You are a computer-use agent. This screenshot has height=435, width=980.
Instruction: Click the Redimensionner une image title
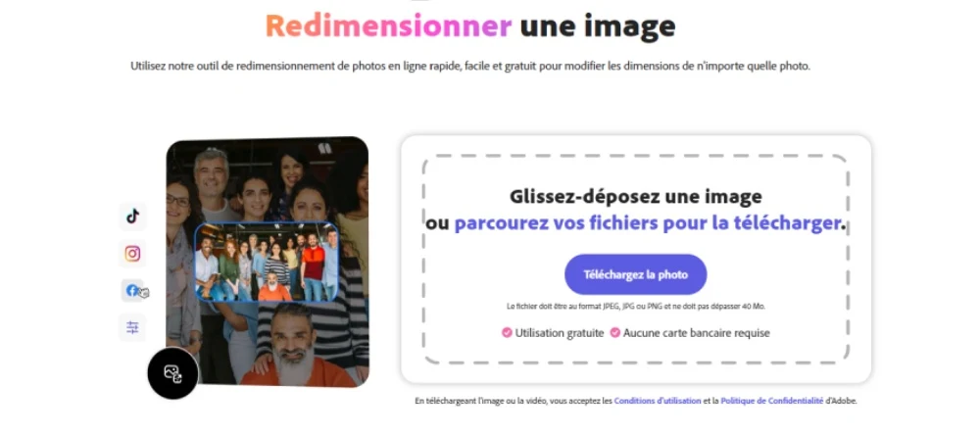point(470,25)
